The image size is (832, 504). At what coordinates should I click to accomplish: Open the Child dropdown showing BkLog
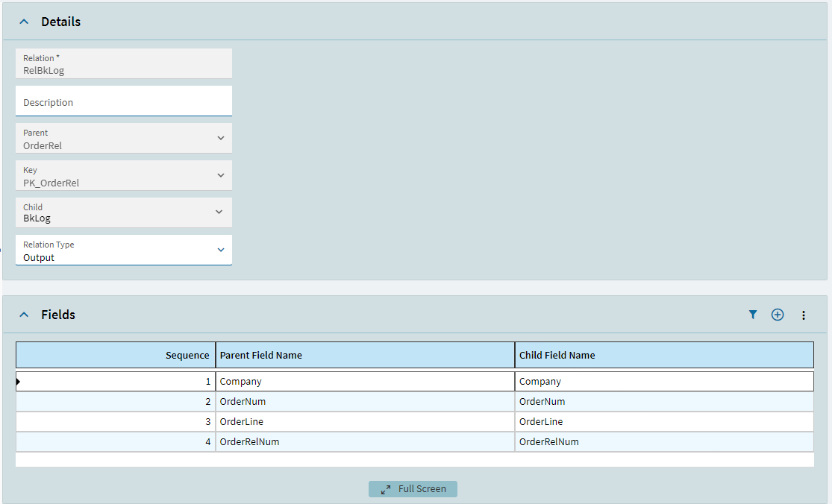tap(220, 212)
